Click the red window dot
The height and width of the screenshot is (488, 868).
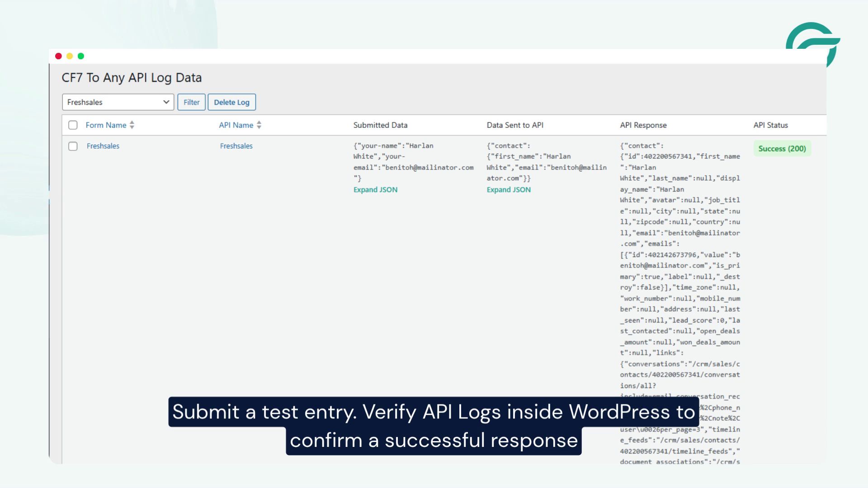[58, 56]
